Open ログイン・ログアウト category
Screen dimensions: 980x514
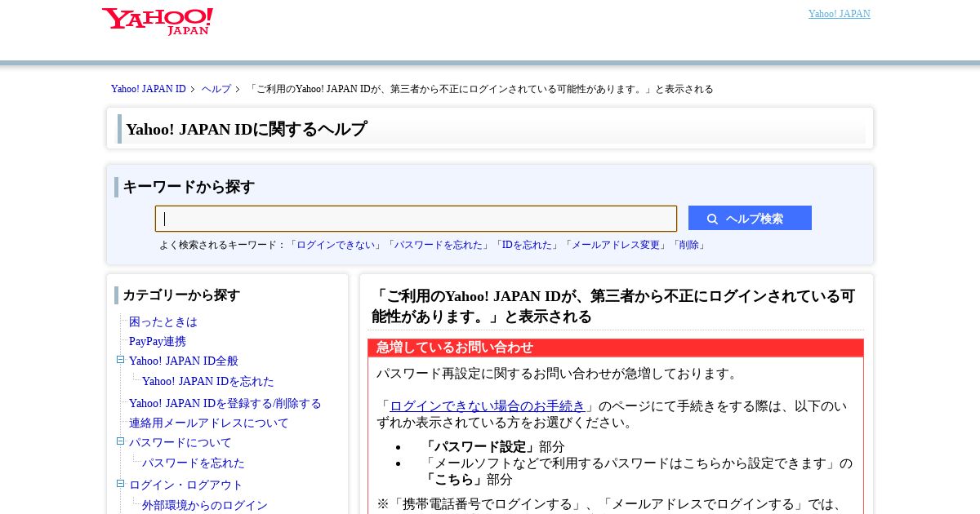click(186, 485)
